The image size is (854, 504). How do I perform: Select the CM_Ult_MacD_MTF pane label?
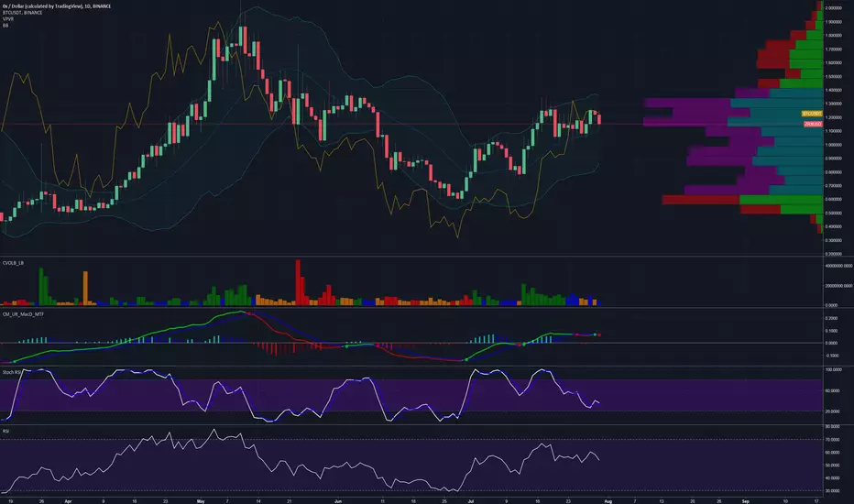pyautogui.click(x=24, y=314)
